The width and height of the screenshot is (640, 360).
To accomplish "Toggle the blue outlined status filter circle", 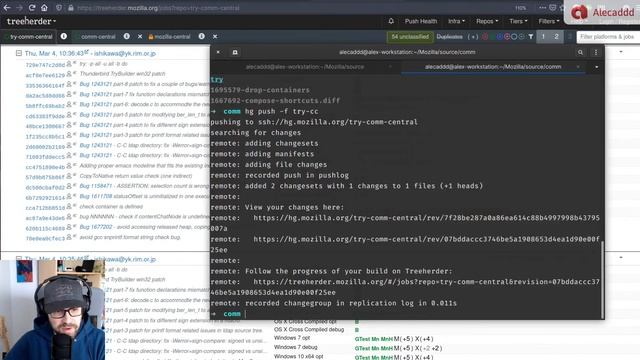I will 514,37.
